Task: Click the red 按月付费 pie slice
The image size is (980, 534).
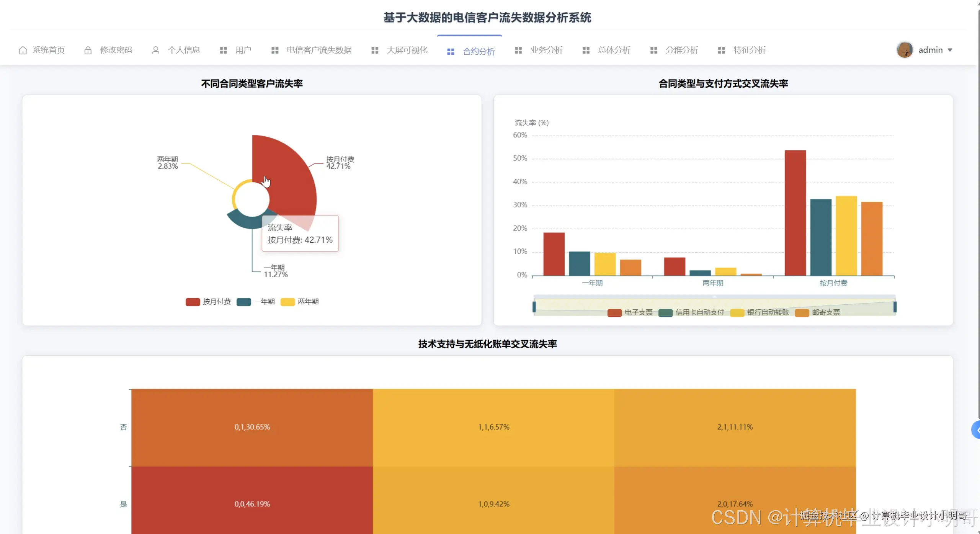Action: [287, 176]
